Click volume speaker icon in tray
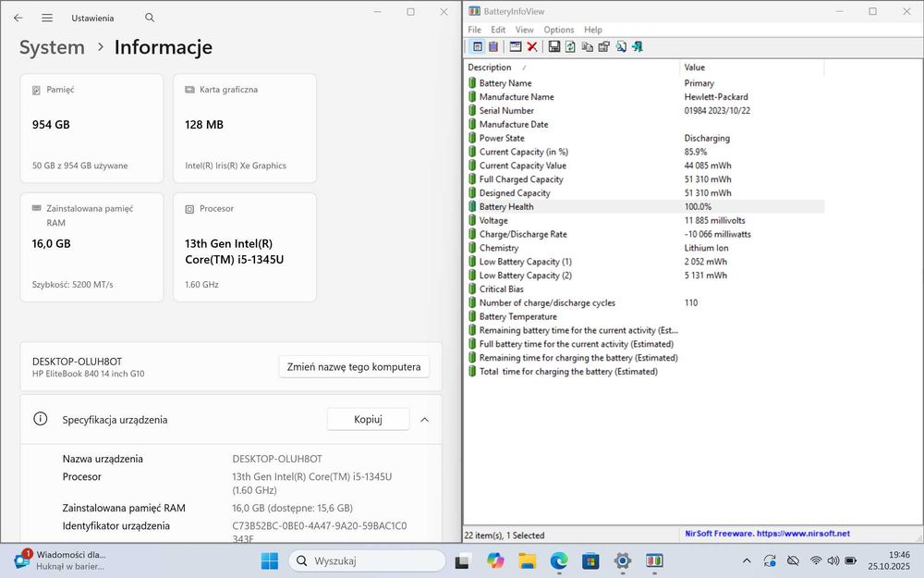 point(833,560)
